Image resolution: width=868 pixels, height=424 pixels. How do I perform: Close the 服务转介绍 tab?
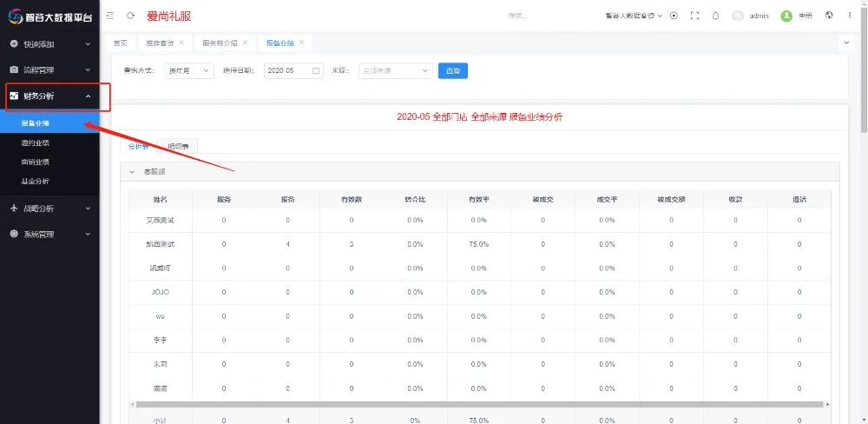tap(245, 42)
